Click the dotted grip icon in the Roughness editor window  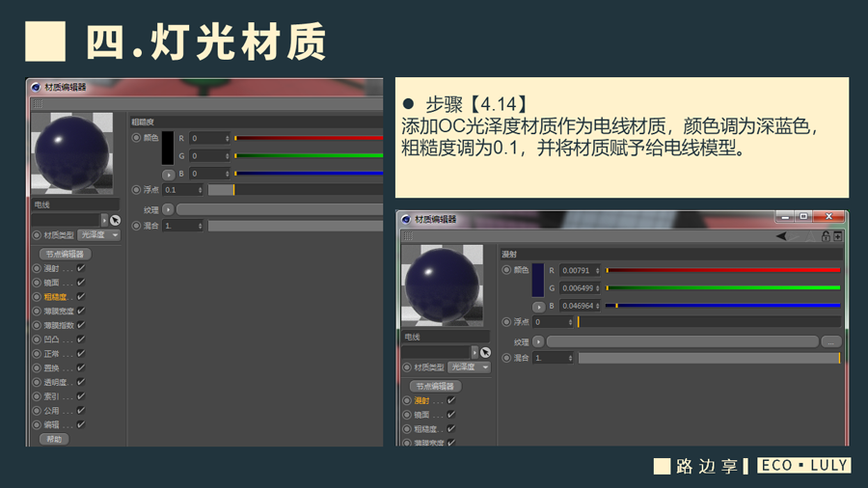(x=38, y=104)
